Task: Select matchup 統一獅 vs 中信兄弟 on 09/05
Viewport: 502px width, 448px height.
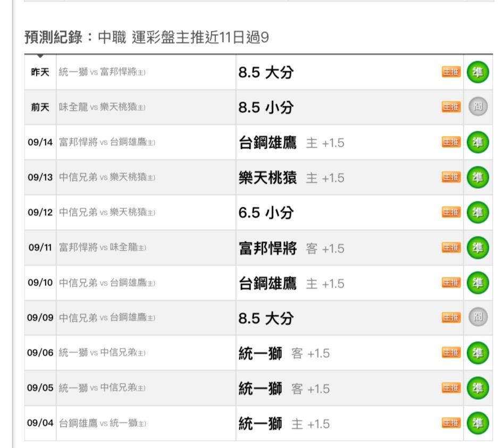Action: pyautogui.click(x=102, y=388)
